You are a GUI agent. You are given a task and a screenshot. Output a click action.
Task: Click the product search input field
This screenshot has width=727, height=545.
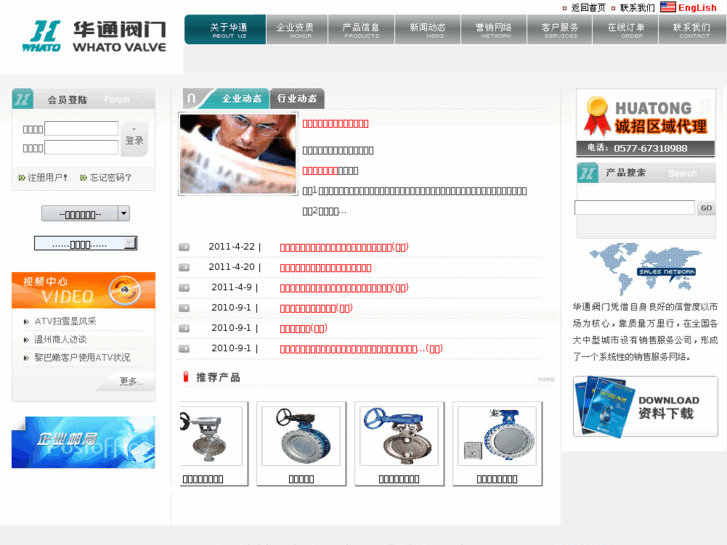click(634, 207)
